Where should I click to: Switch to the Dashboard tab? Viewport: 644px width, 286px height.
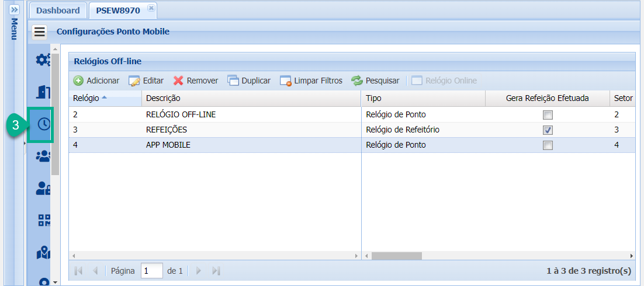click(x=58, y=11)
